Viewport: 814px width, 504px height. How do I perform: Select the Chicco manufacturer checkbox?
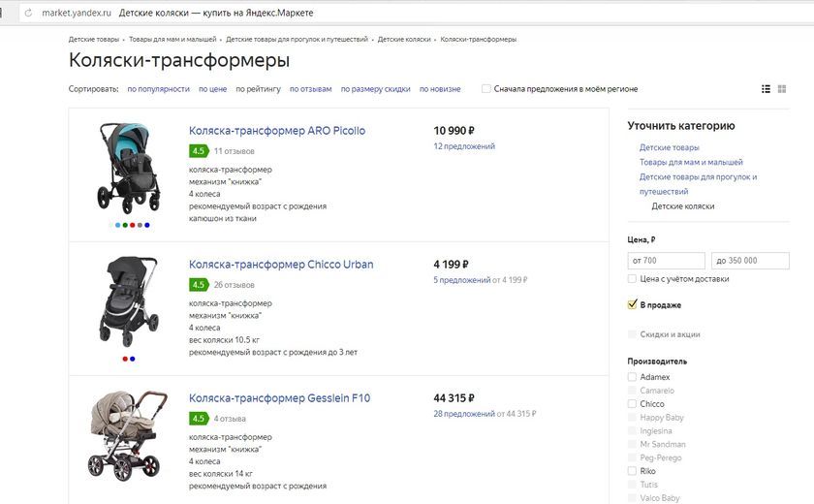pyautogui.click(x=632, y=404)
